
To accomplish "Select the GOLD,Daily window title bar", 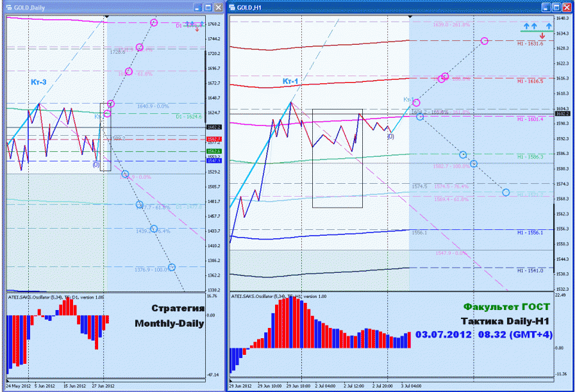I will pos(99,7).
